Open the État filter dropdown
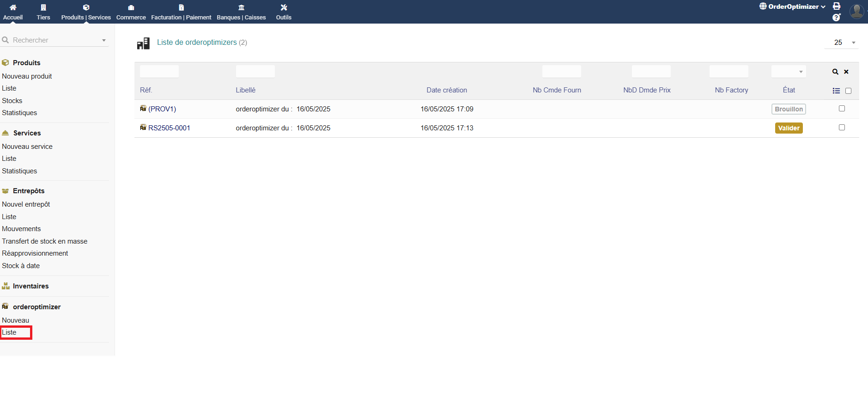 click(x=789, y=72)
